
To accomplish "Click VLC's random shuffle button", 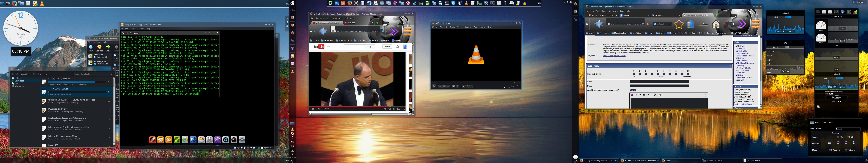I will pyautogui.click(x=471, y=86).
